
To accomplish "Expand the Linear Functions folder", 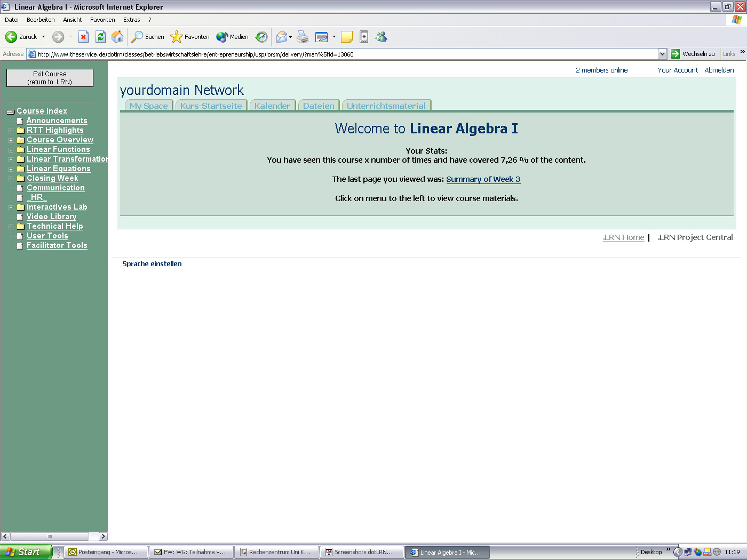I will 11,150.
